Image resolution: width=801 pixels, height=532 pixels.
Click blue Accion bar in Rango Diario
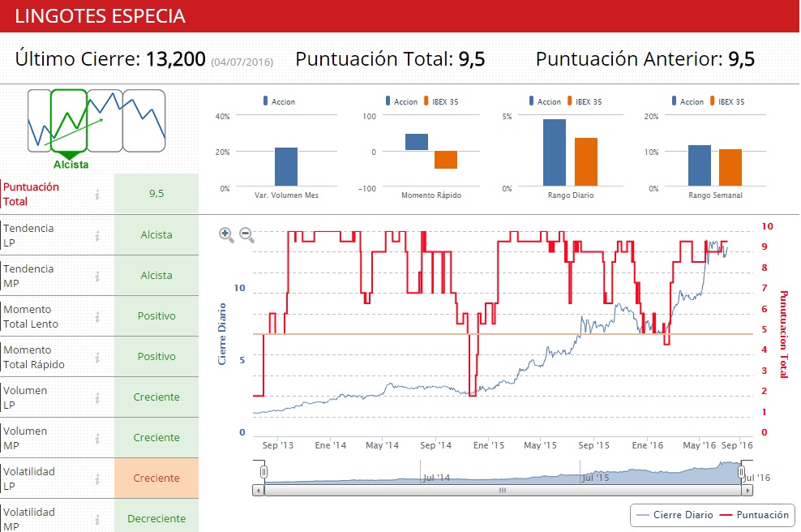555,152
